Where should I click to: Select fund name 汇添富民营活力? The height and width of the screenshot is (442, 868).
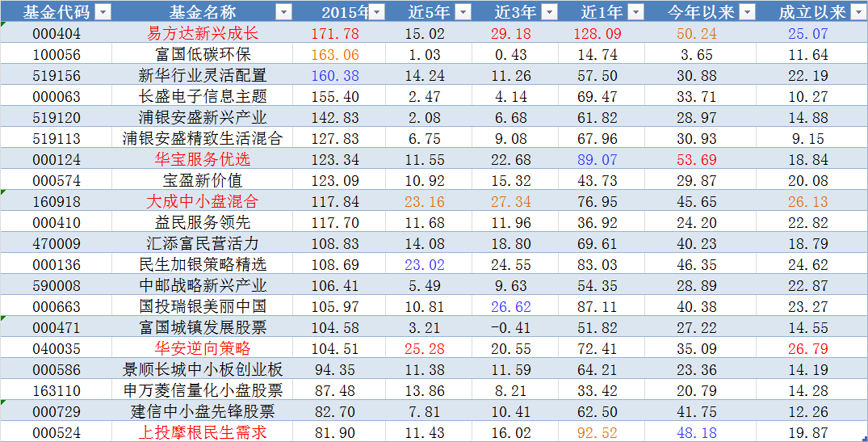(x=203, y=244)
